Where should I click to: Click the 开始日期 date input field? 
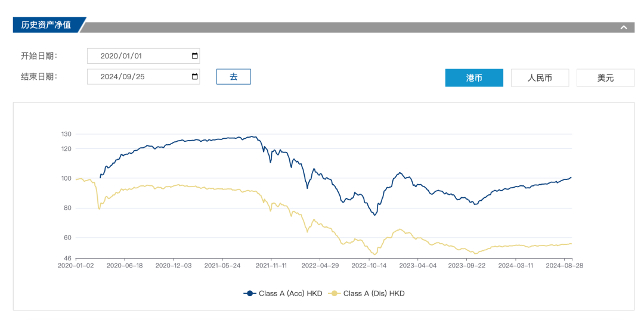143,56
